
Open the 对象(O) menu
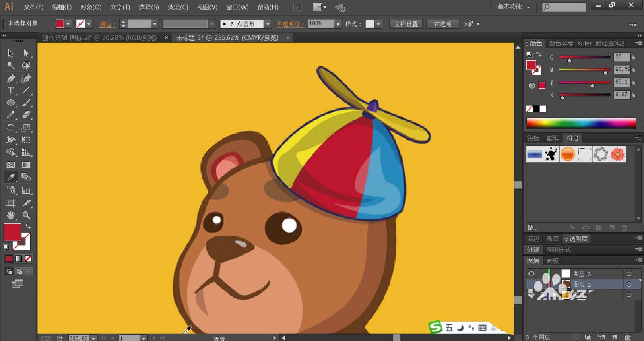coord(91,7)
